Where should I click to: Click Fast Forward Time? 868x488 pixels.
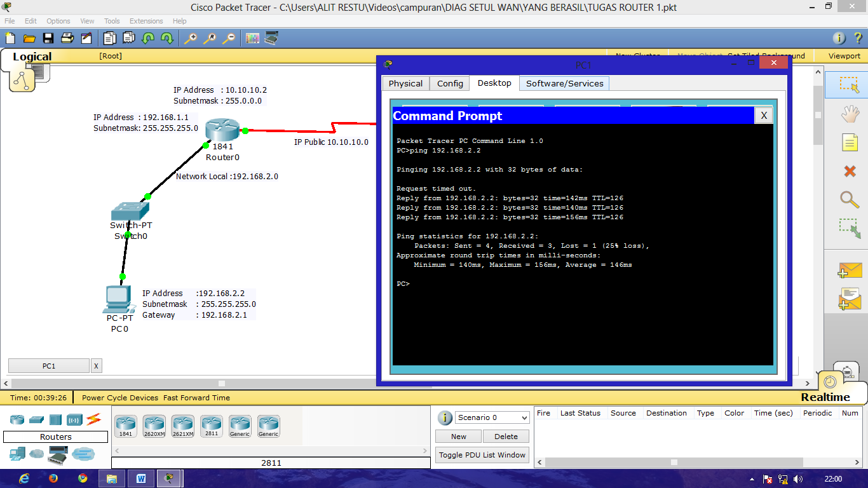pos(196,398)
